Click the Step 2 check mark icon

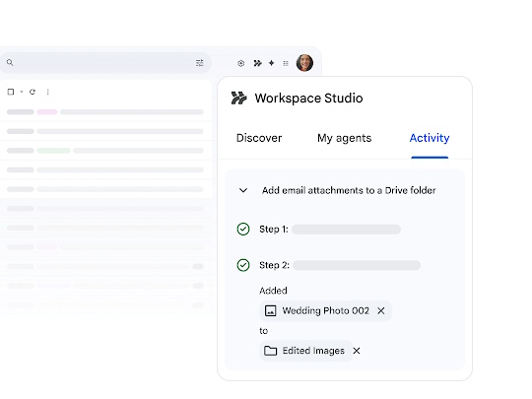[x=243, y=265]
